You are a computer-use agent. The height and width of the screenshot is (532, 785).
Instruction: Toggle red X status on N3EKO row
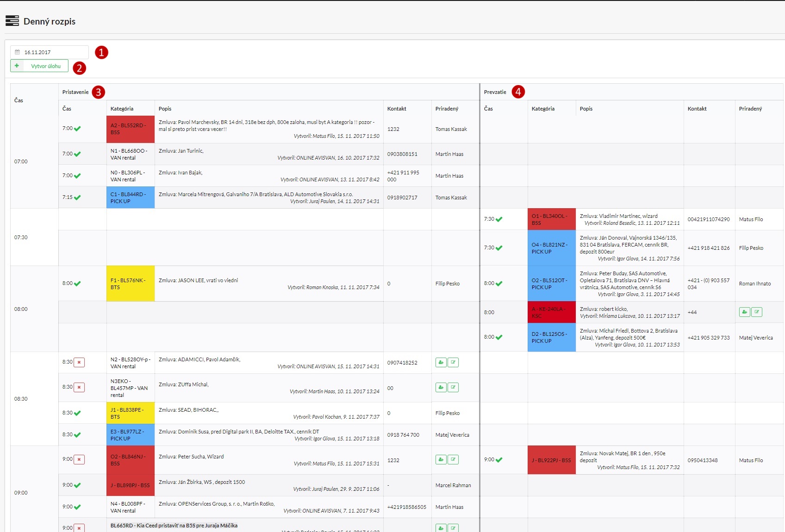click(x=79, y=388)
